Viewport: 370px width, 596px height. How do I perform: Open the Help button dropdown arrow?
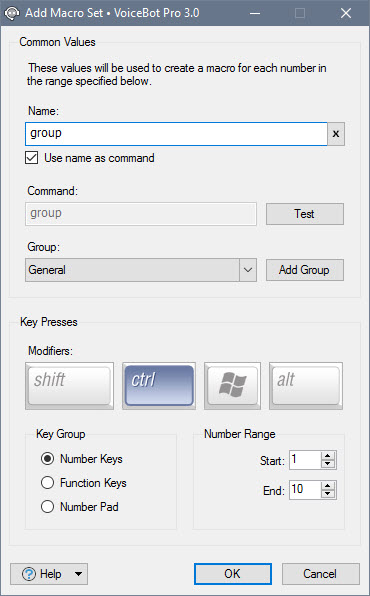click(x=78, y=574)
